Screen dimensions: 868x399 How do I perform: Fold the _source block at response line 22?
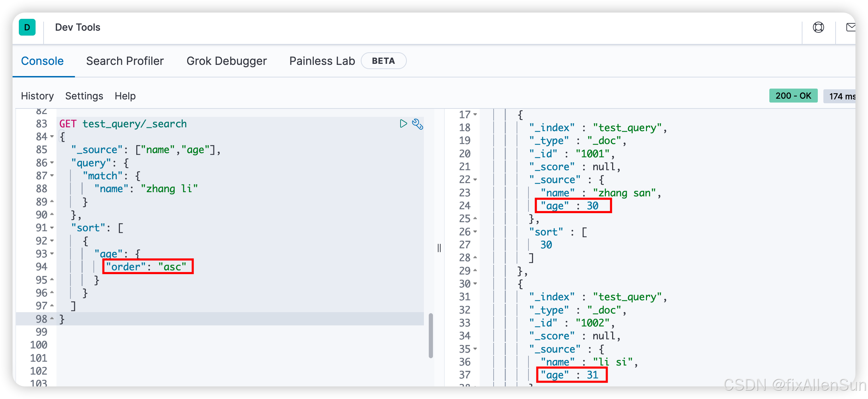(x=475, y=180)
